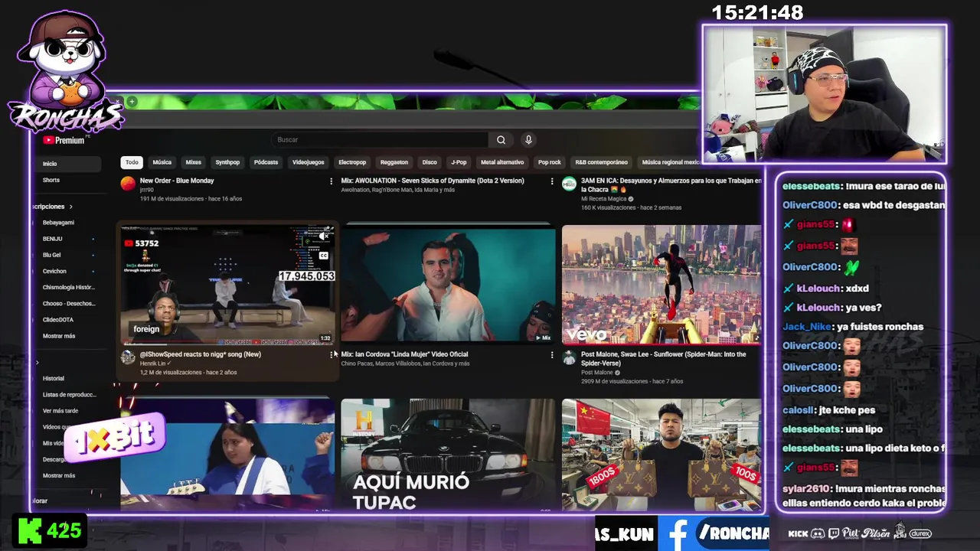Play IShowSpeed reacts video thumbnail
Screen dimensions: 980x551
pyautogui.click(x=227, y=285)
